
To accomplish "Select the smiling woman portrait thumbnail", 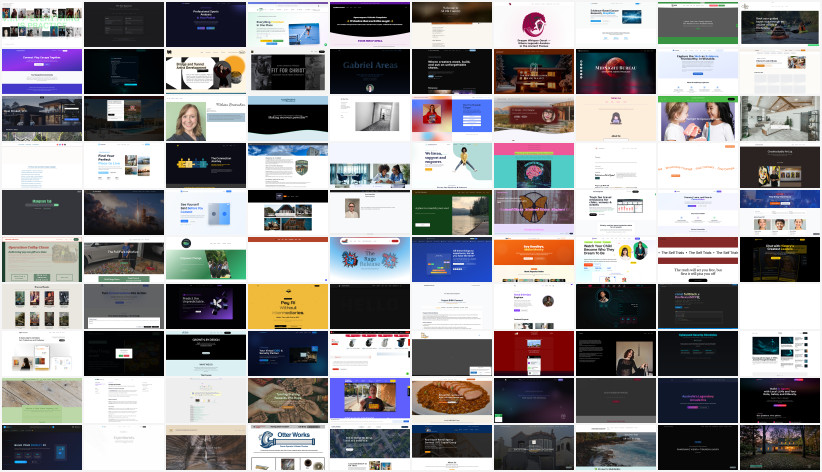I will (206, 119).
